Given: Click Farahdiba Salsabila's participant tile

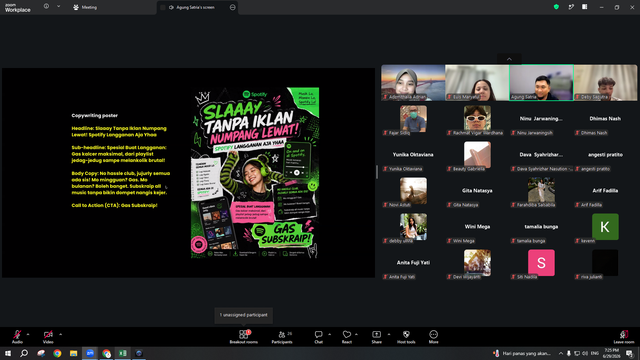Looking at the screenshot, I should point(541,191).
